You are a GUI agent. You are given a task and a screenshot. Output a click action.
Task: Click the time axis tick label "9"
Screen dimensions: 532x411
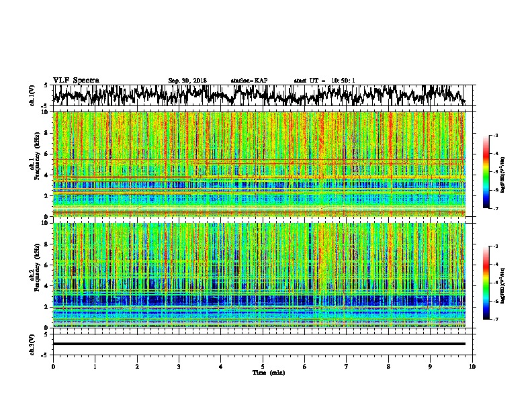[x=430, y=367]
